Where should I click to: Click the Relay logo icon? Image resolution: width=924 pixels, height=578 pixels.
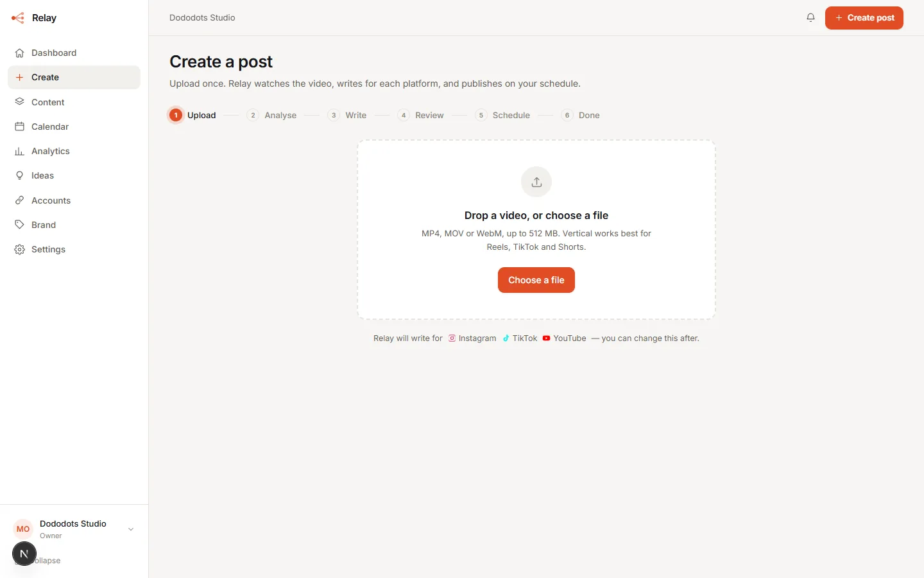click(18, 18)
